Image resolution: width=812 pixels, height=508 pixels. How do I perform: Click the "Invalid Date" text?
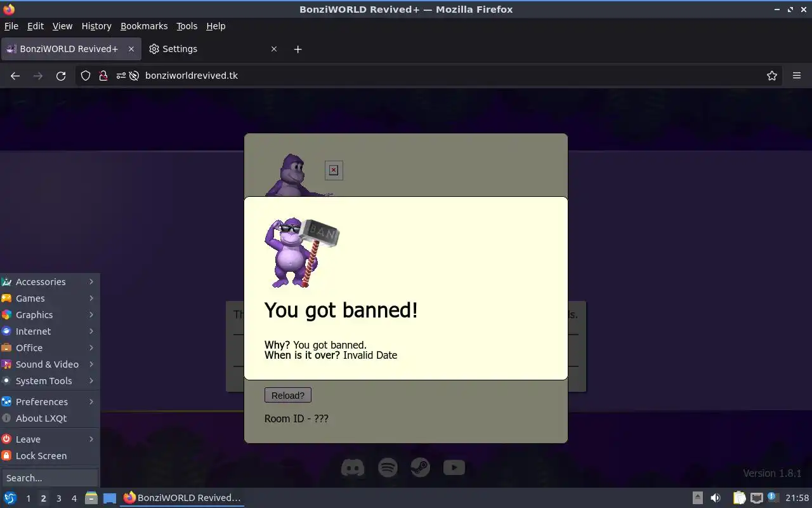pyautogui.click(x=370, y=356)
